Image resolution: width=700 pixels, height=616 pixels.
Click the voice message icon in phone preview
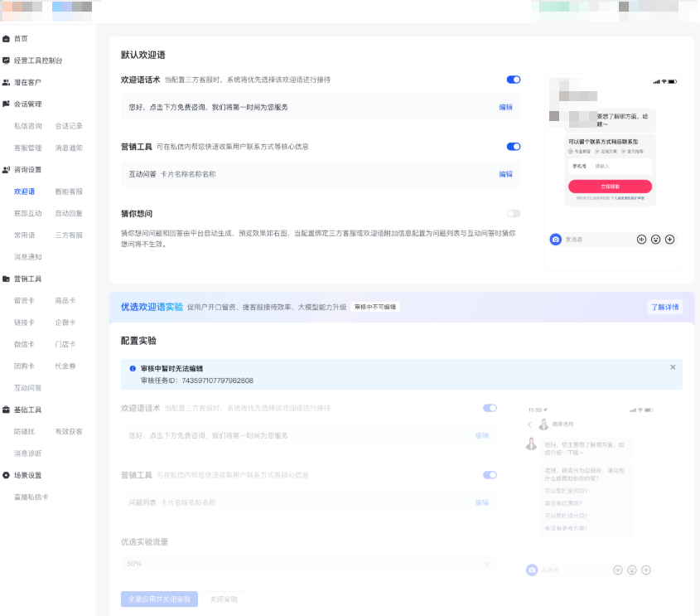point(641,238)
